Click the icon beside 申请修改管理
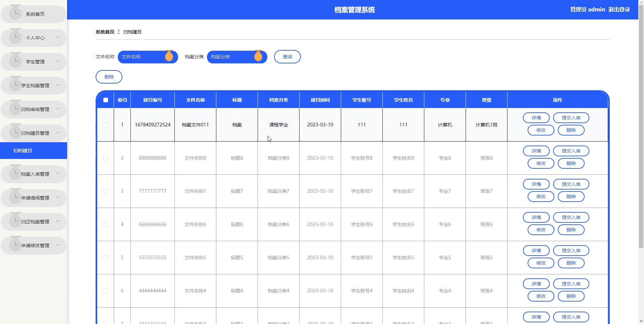The width and height of the screenshot is (644, 324). 15,245
